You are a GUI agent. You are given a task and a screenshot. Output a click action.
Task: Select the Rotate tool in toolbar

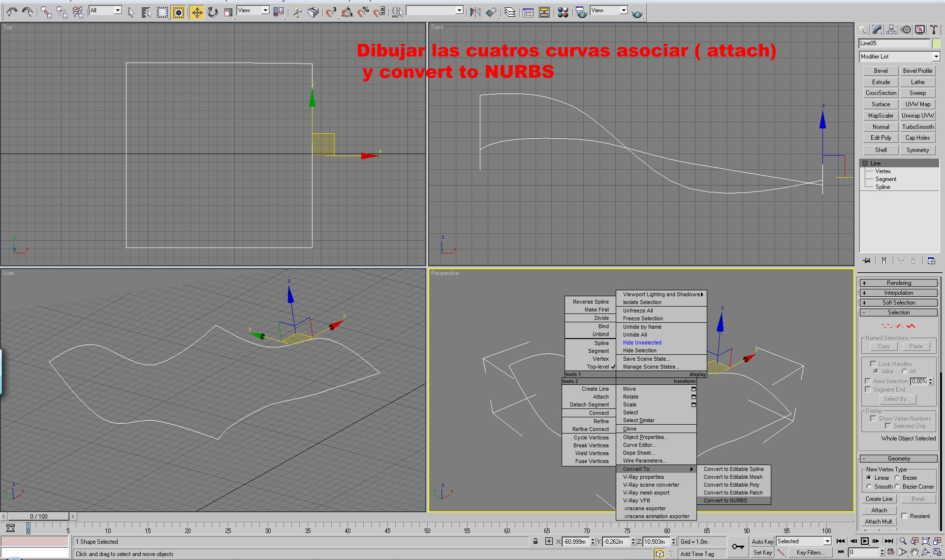click(213, 12)
